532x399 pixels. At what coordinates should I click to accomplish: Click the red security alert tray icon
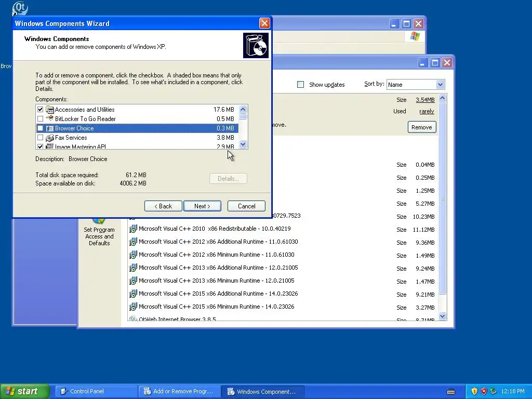[x=484, y=391]
